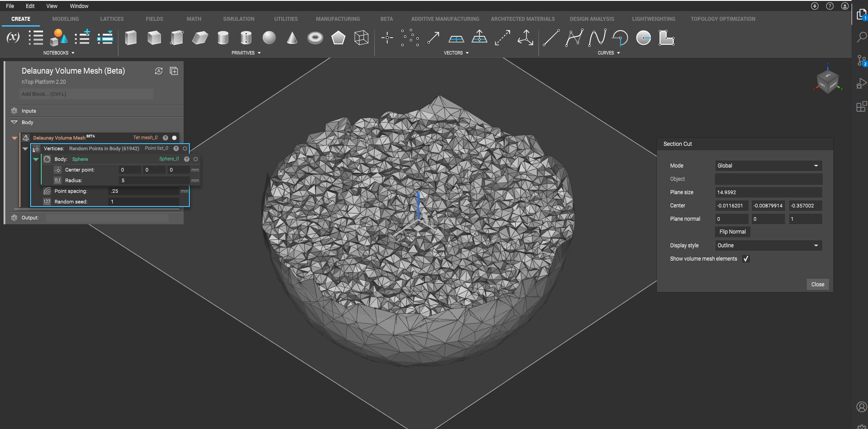Switch to the SIMULATION tab

point(239,19)
